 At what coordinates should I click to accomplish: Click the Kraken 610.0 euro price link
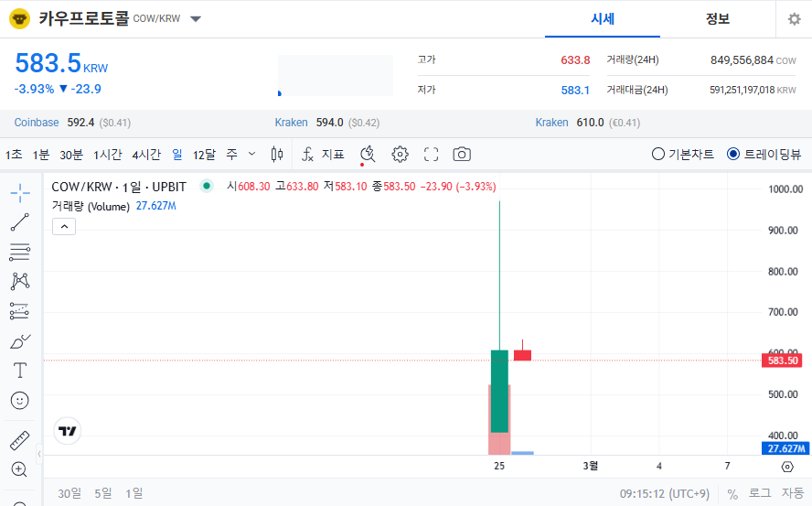(551, 123)
